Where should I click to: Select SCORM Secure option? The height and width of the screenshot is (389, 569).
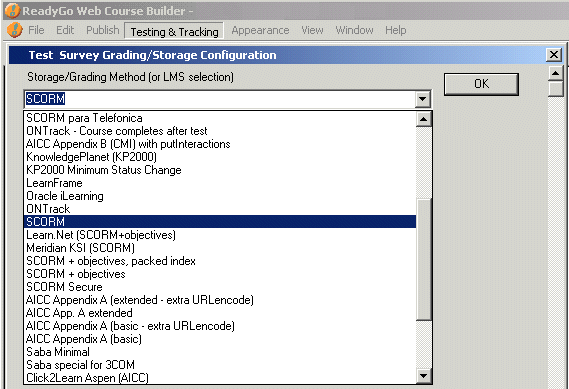[220, 287]
